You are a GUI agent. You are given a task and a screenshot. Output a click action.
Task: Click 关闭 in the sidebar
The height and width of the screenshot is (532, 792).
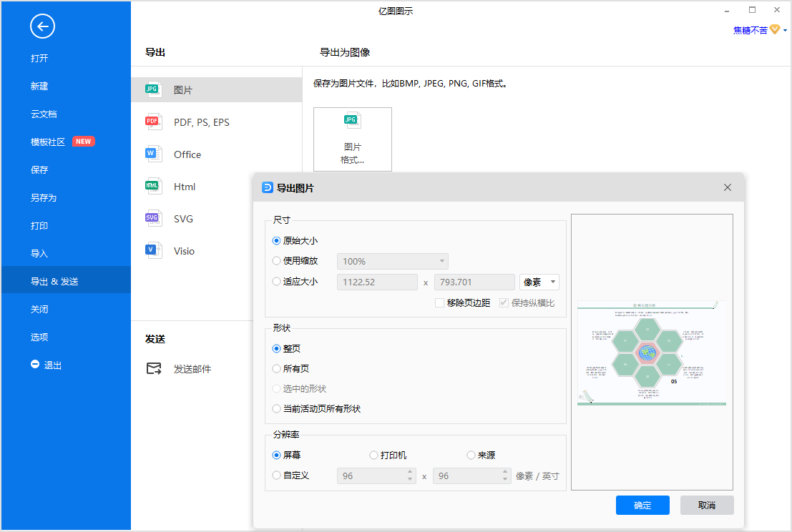coord(39,310)
